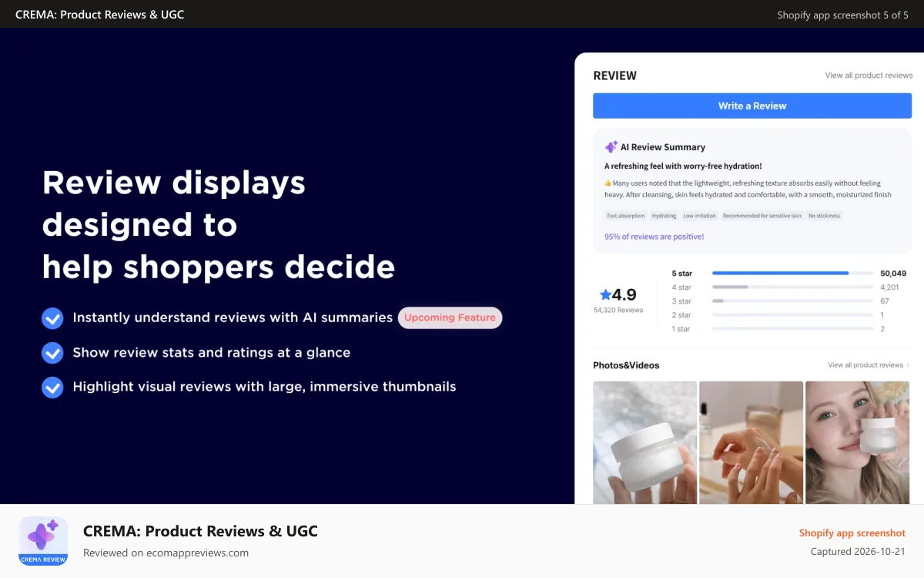Click the REVIEW section heading
The width and height of the screenshot is (924, 578).
614,76
